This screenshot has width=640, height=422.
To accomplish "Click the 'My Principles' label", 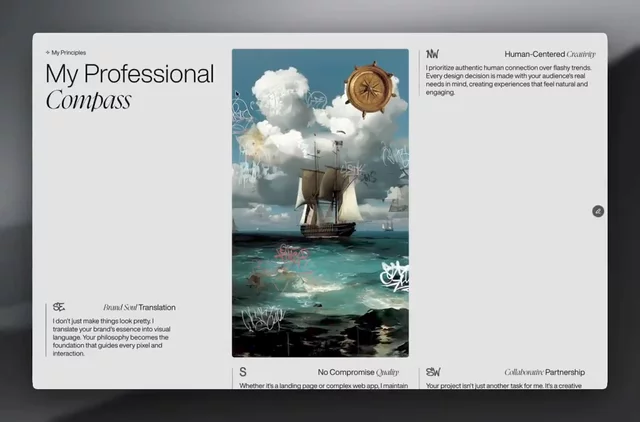I will (x=66, y=53).
